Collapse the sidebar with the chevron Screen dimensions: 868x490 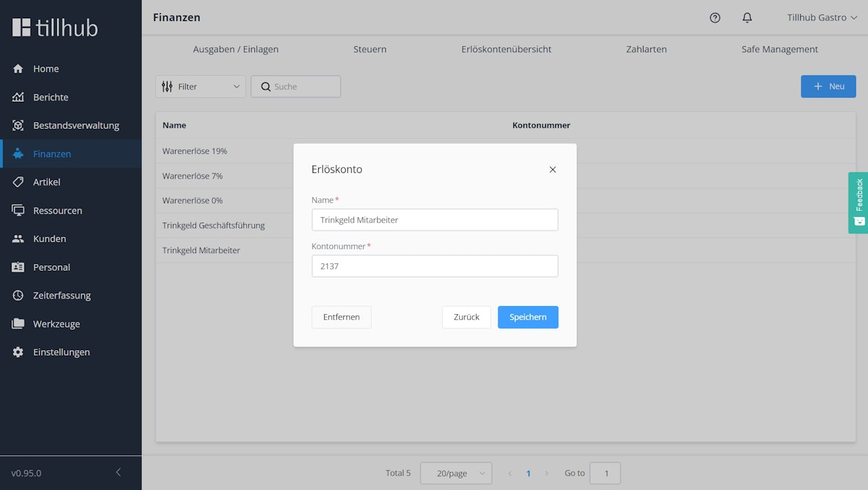point(118,472)
